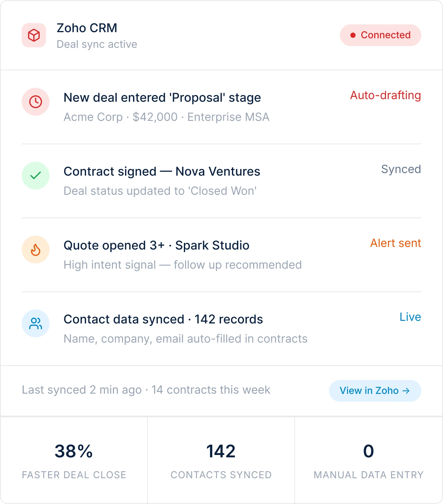Click the arrow icon in View in Zoho

click(407, 391)
